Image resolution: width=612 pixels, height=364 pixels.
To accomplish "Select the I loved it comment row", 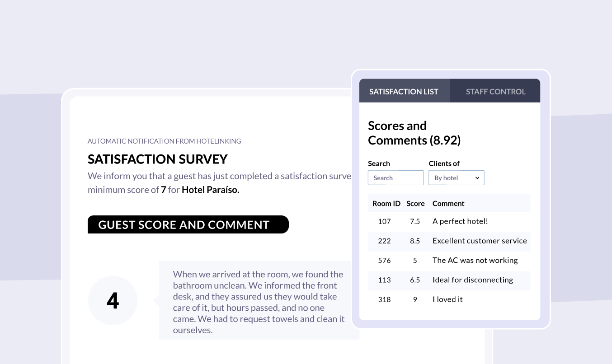I will (x=449, y=299).
